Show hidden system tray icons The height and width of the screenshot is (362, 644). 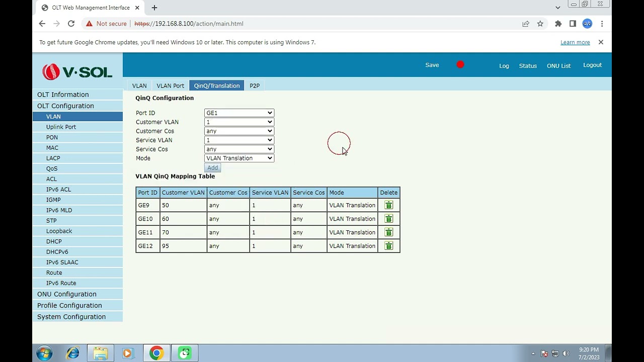click(x=533, y=353)
